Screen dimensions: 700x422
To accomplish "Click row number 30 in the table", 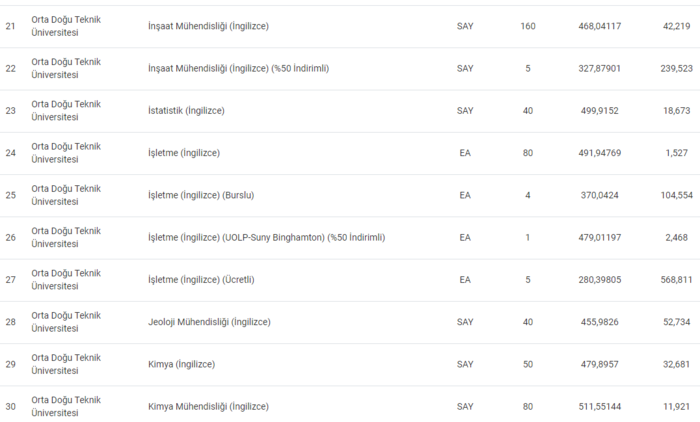I will (11, 407).
